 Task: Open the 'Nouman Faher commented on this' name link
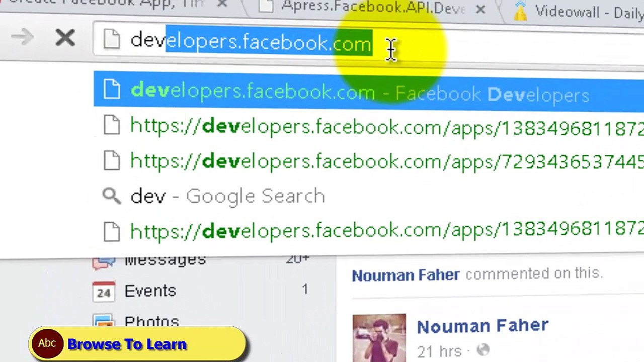point(406,275)
